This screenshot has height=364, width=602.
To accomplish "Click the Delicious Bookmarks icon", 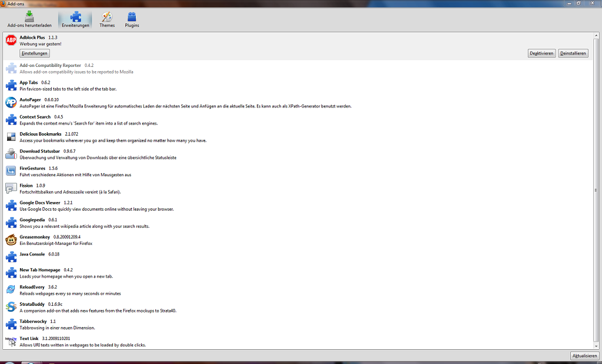I will [x=11, y=137].
